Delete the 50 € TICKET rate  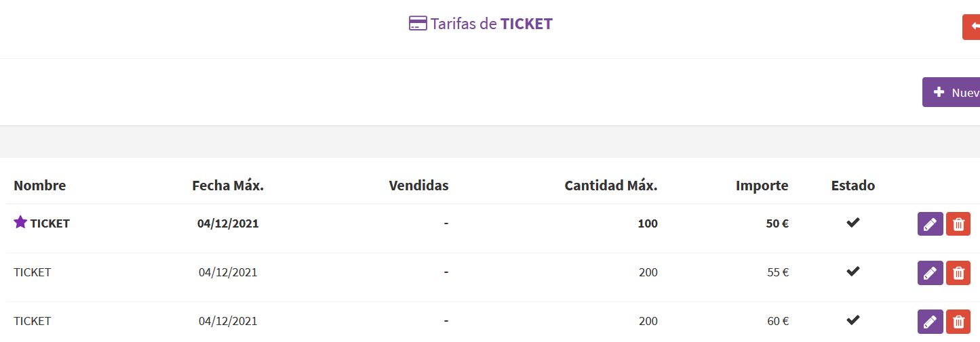tap(958, 223)
